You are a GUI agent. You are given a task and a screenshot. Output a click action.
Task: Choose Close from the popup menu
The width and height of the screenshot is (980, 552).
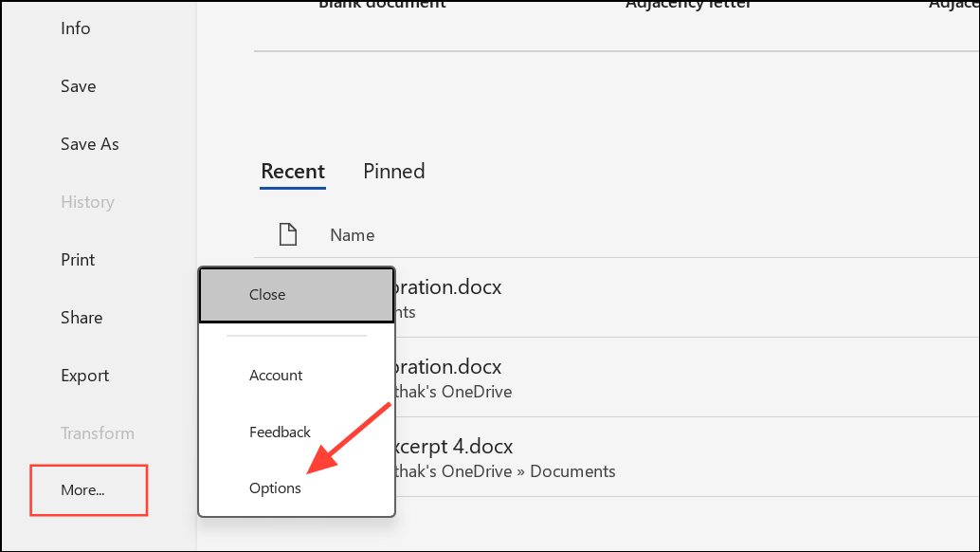click(x=297, y=295)
